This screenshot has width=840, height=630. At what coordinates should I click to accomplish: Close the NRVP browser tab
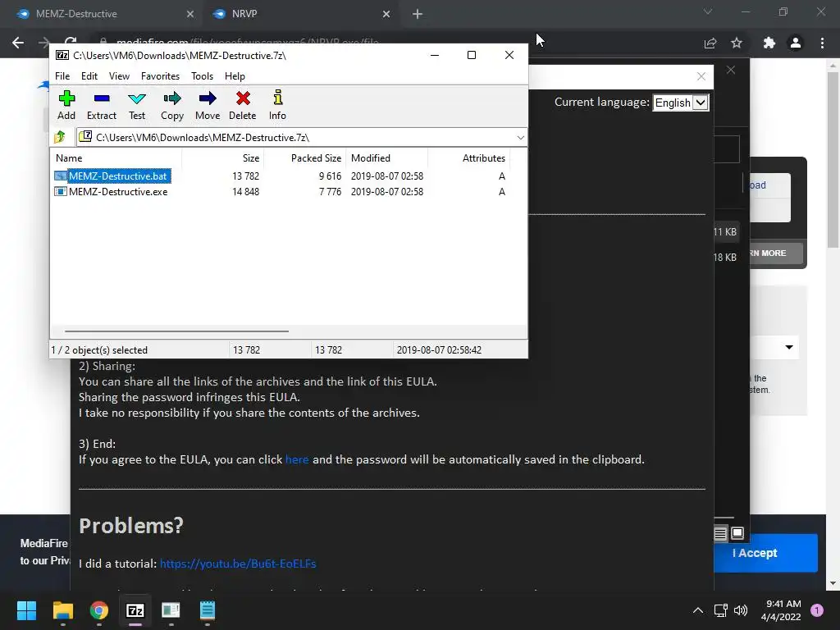click(x=386, y=15)
